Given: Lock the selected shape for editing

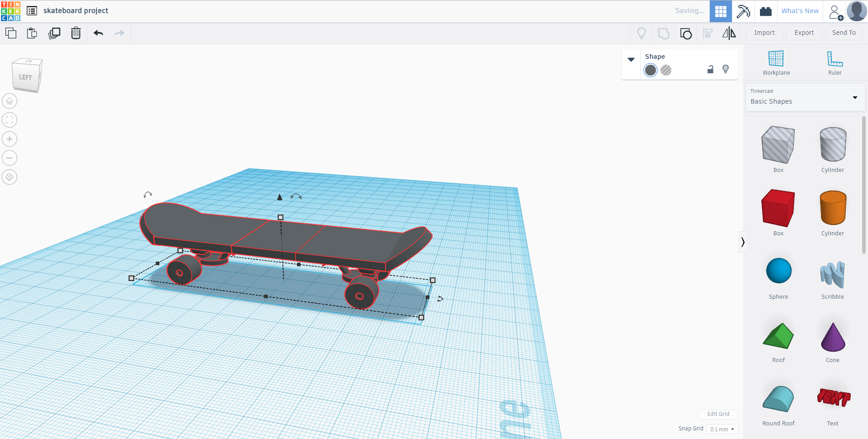Looking at the screenshot, I should (x=710, y=69).
